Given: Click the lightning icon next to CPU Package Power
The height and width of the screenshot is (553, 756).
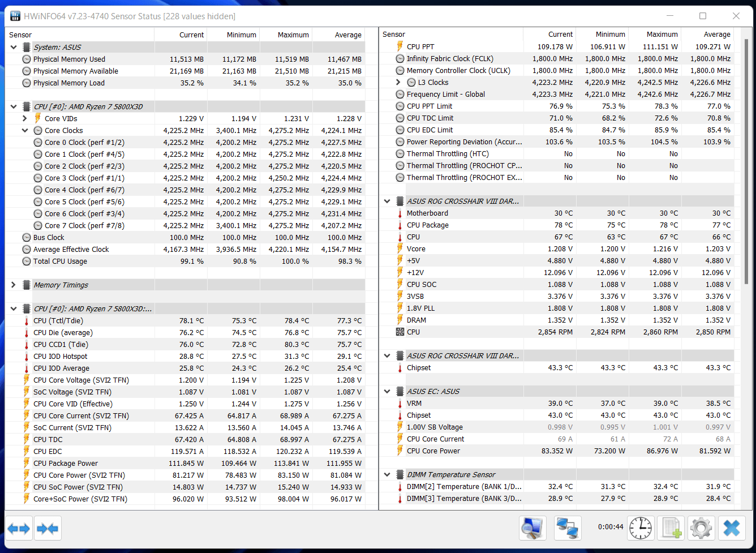Looking at the screenshot, I should [x=27, y=464].
